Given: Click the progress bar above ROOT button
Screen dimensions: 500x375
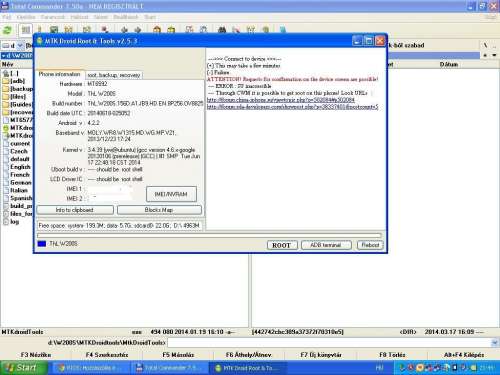Looking at the screenshot, I should tap(209, 235).
